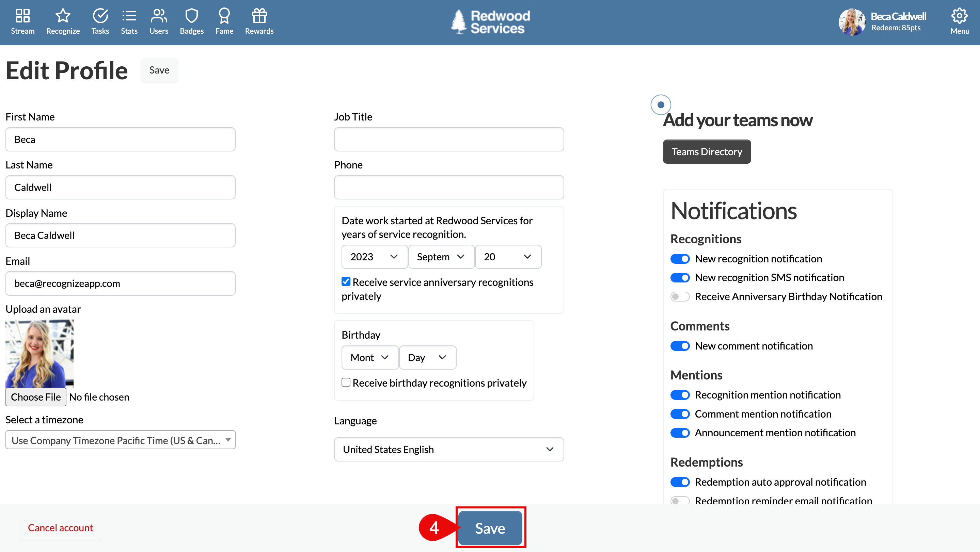Open the start day 20 dropdown
This screenshot has height=552, width=980.
point(508,257)
